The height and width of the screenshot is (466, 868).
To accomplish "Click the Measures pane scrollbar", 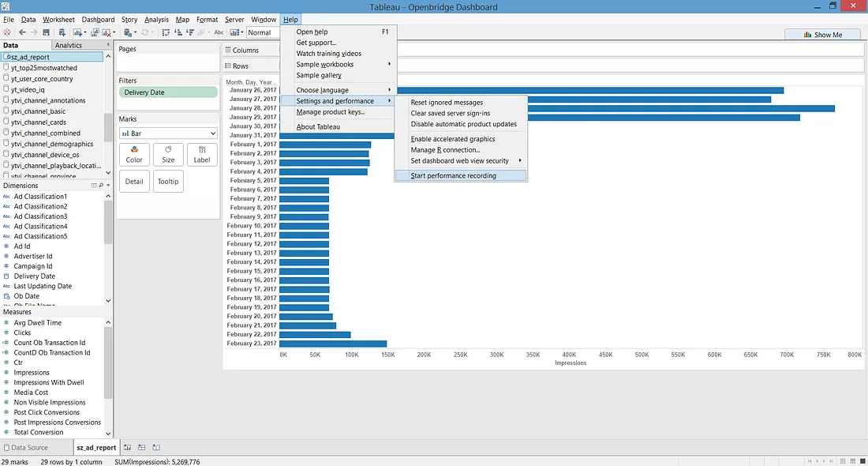I will tap(108, 363).
